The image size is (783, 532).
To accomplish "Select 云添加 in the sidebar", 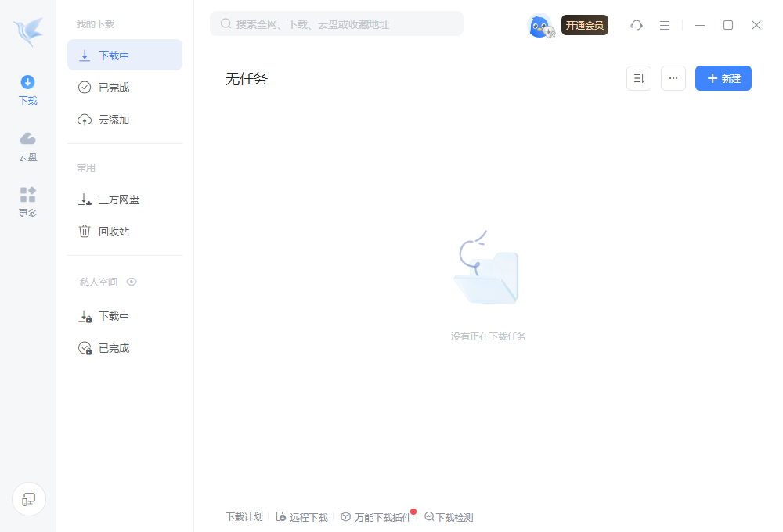I will click(x=114, y=120).
